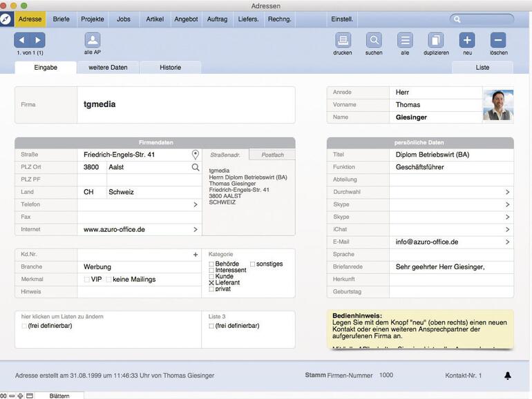Check sonstiges category
The image size is (532, 399).
[x=252, y=264]
